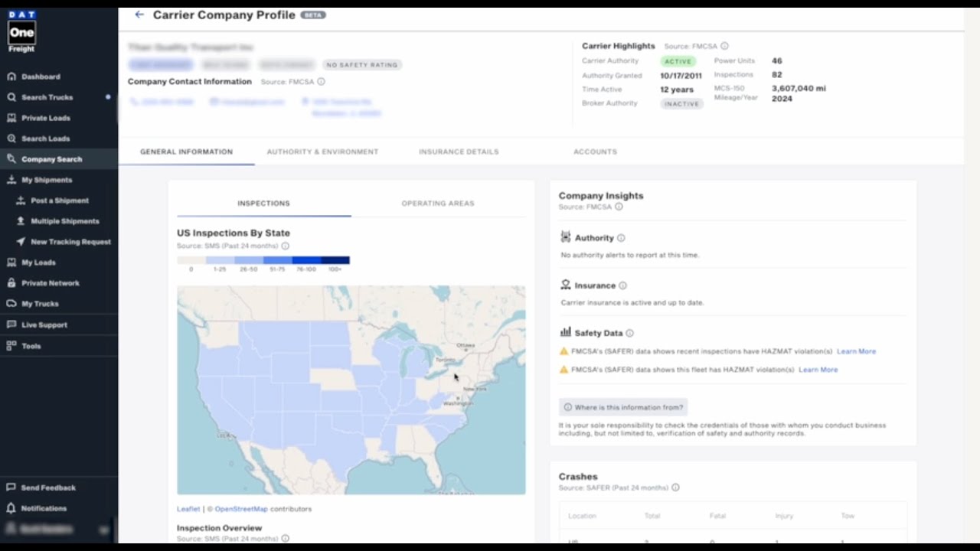Image resolution: width=980 pixels, height=551 pixels.
Task: Click first HAZMAT warning triangle icon
Action: pyautogui.click(x=564, y=351)
